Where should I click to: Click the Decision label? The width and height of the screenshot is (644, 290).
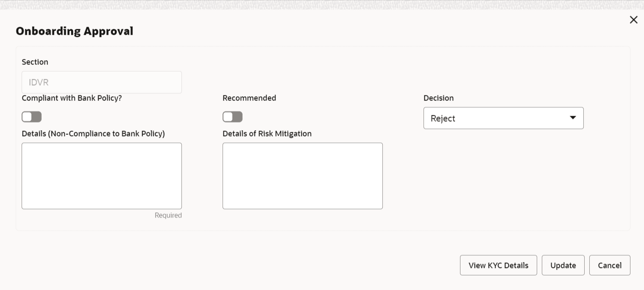[x=438, y=98]
